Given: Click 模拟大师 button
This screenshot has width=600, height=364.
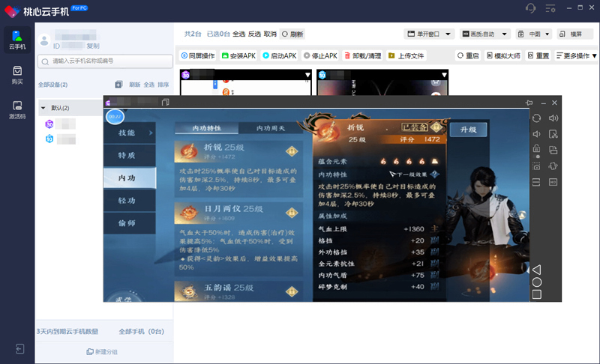Looking at the screenshot, I should [x=503, y=55].
